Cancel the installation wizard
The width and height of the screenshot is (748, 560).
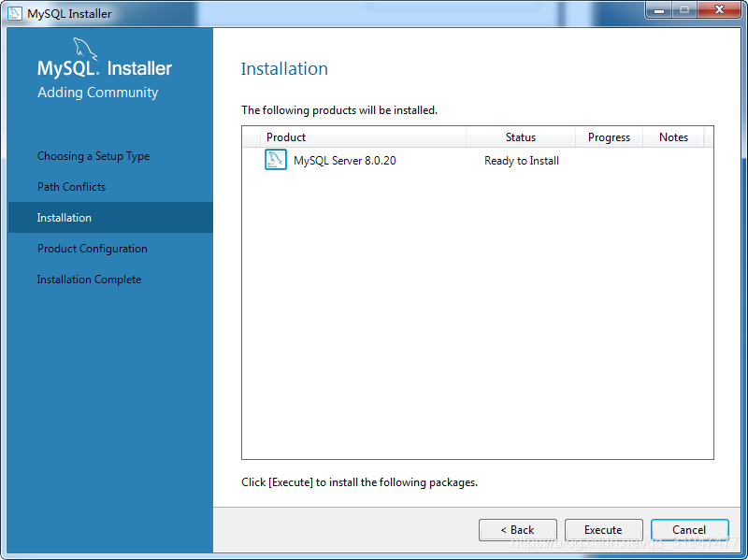pyautogui.click(x=689, y=530)
